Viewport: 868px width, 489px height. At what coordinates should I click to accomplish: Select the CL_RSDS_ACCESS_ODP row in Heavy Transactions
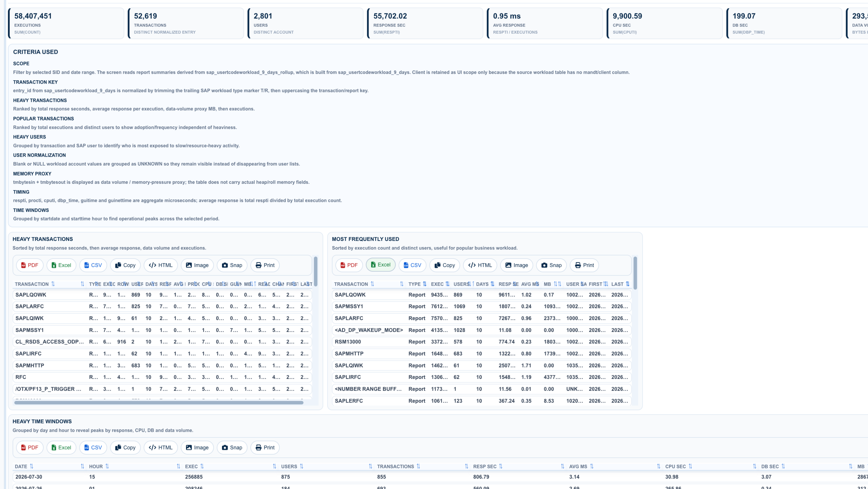[162, 341]
